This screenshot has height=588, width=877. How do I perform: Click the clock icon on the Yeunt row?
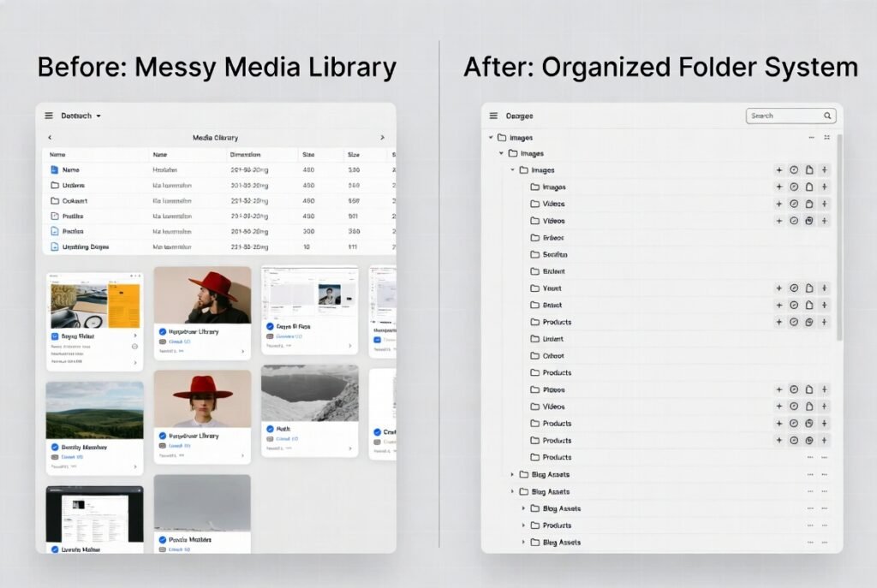794,288
